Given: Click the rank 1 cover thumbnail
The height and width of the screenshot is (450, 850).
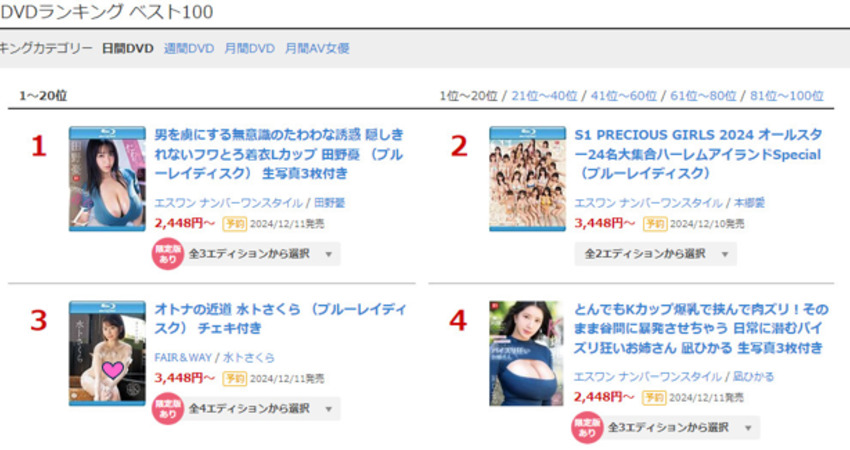Looking at the screenshot, I should pos(107,179).
